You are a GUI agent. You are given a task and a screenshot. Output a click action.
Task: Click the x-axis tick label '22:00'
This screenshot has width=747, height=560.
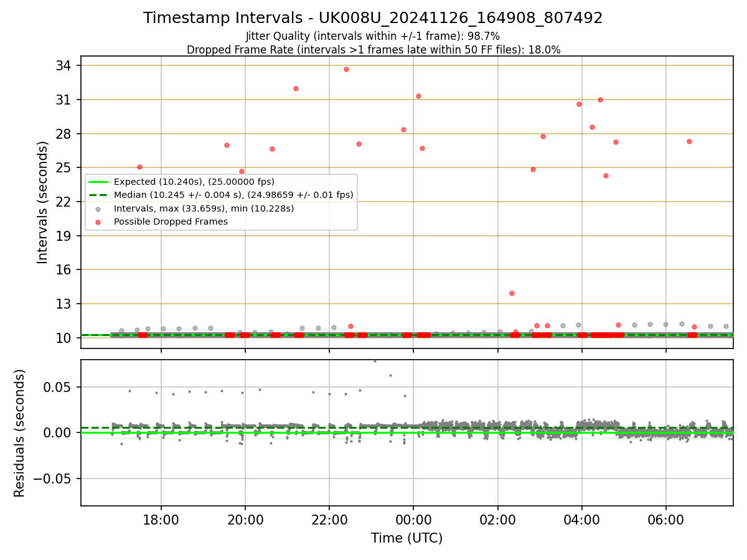click(x=329, y=519)
